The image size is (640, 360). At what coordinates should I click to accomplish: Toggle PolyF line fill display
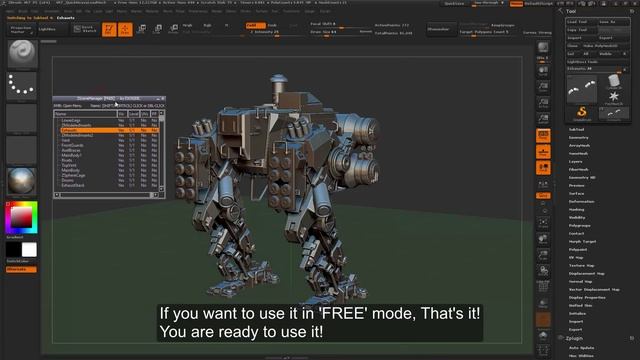pyautogui.click(x=543, y=287)
